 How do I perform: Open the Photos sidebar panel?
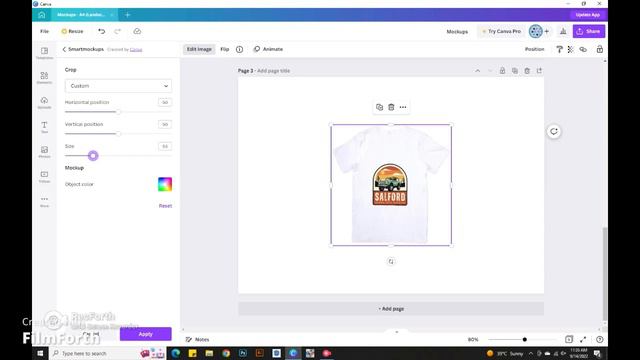pyautogui.click(x=44, y=152)
